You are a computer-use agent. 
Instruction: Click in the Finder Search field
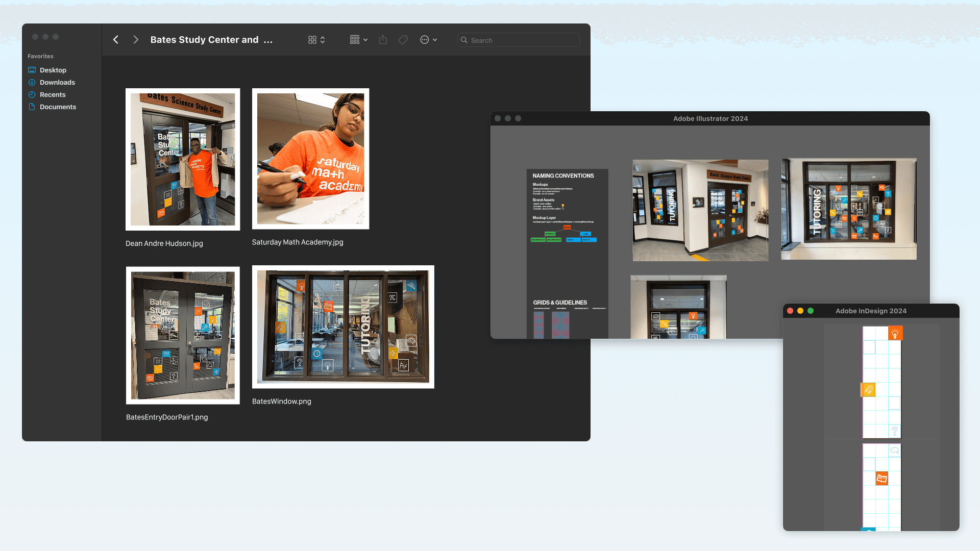click(x=521, y=40)
